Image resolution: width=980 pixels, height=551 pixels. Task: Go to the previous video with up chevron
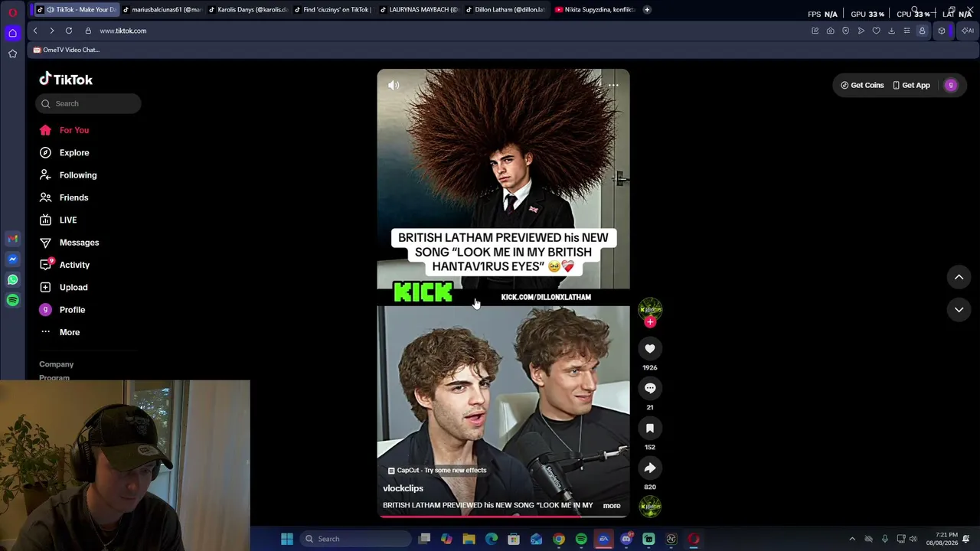pyautogui.click(x=959, y=277)
